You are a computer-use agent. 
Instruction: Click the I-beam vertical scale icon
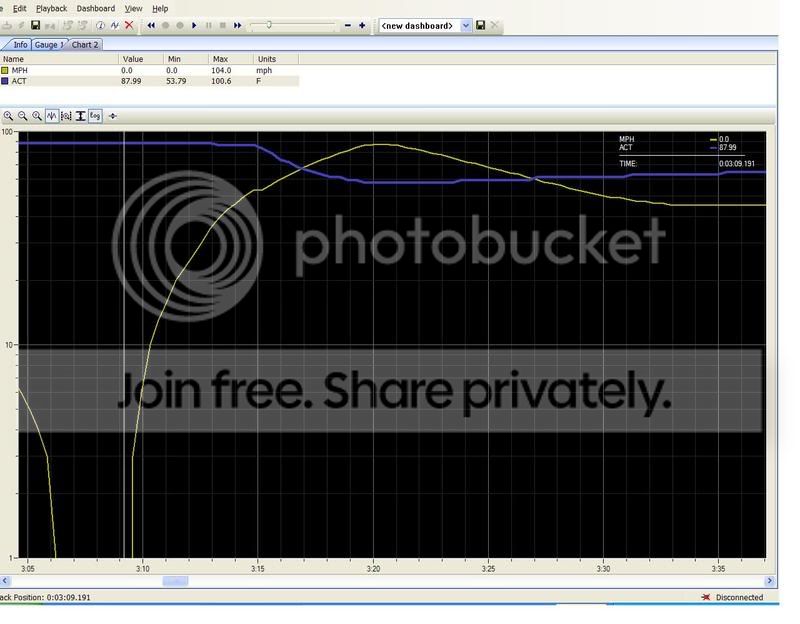click(81, 116)
